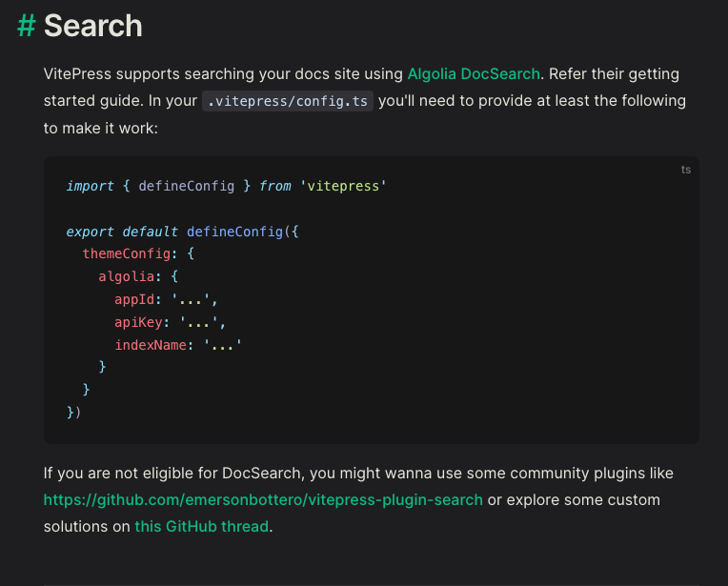Open the Algolia DocSearch link
This screenshot has height=586, width=728.
point(474,73)
